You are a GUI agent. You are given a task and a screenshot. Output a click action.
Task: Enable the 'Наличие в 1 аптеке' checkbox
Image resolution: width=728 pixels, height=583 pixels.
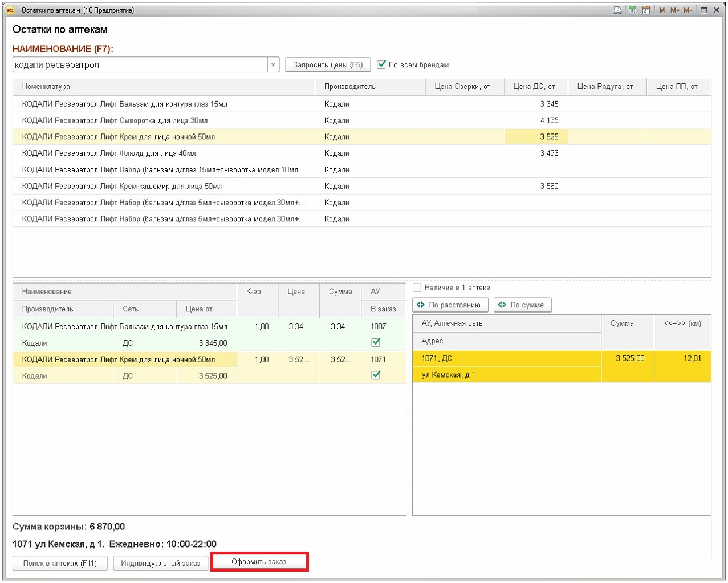click(x=417, y=288)
